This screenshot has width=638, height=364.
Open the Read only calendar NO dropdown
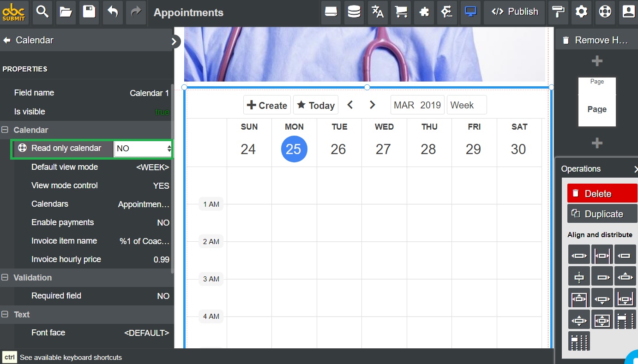[143, 149]
